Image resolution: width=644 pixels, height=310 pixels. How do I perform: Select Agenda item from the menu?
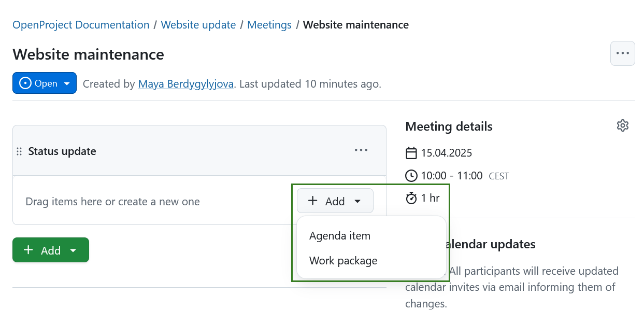tap(340, 236)
